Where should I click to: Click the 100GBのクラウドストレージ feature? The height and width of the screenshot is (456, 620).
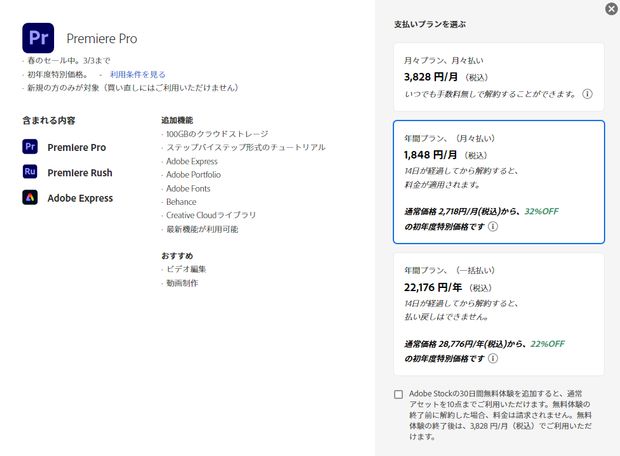pyautogui.click(x=217, y=134)
